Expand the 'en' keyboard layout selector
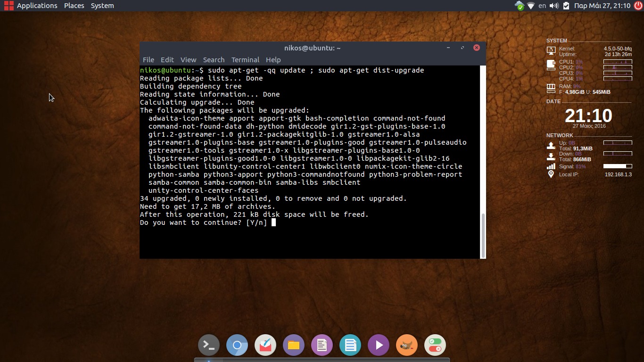Viewport: 644px width, 362px height. pos(542,6)
